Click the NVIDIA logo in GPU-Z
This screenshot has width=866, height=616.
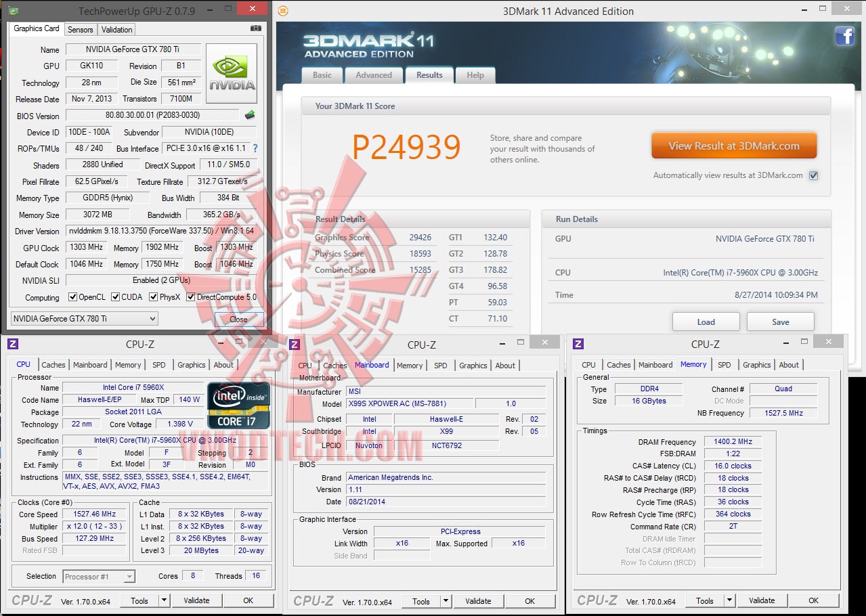[232, 73]
